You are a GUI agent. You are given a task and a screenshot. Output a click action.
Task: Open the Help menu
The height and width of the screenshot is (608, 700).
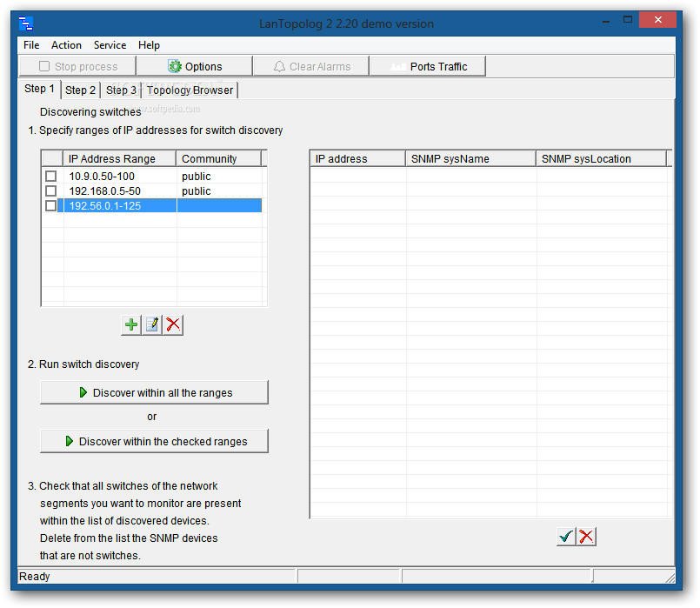[149, 45]
